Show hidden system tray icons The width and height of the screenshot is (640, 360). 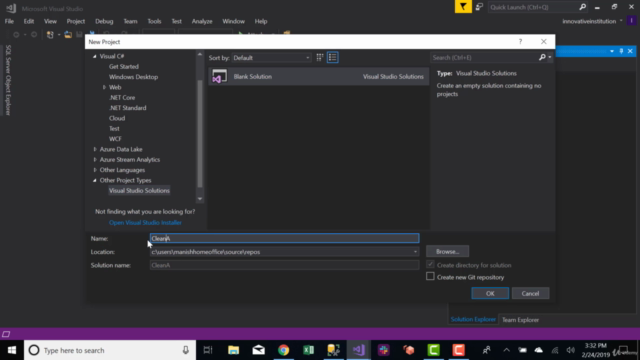(506, 350)
